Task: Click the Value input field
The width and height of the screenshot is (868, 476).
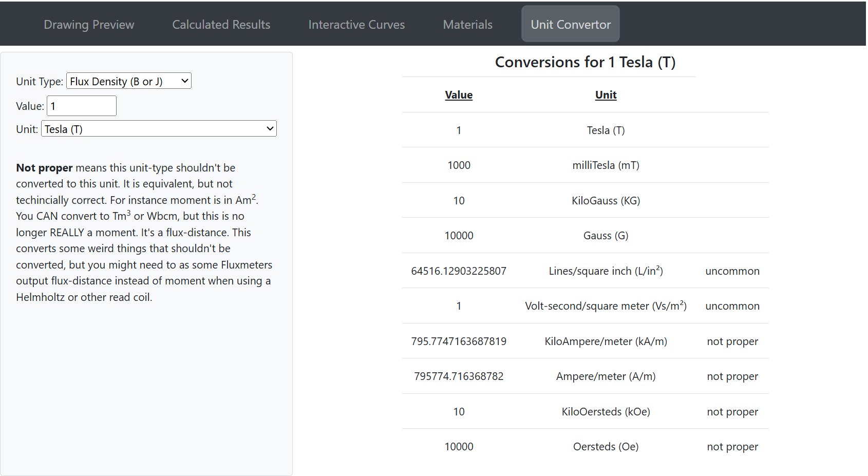Action: pyautogui.click(x=82, y=106)
